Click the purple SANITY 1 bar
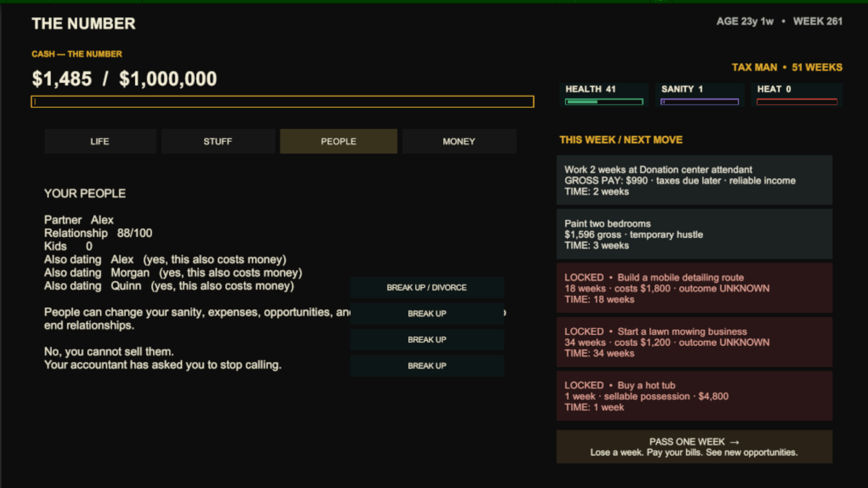This screenshot has width=868, height=488. tap(699, 102)
